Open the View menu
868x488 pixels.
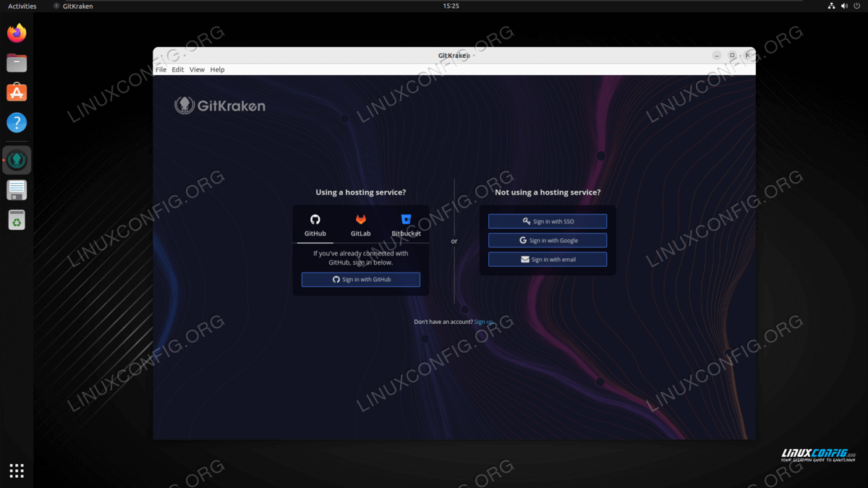(197, 69)
